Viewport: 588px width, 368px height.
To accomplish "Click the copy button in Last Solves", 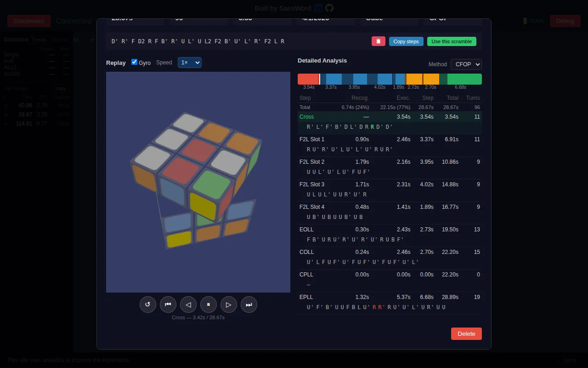I will point(61,88).
